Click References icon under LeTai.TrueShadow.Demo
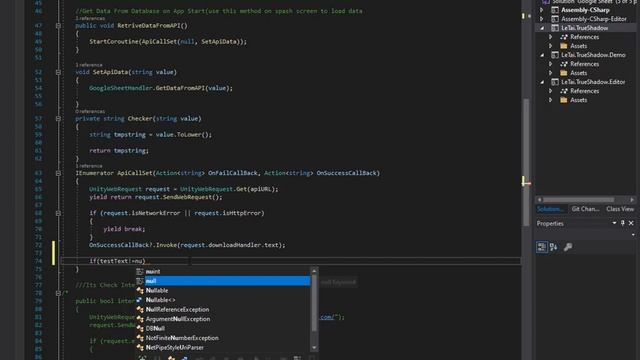The image size is (640, 360). click(x=564, y=64)
